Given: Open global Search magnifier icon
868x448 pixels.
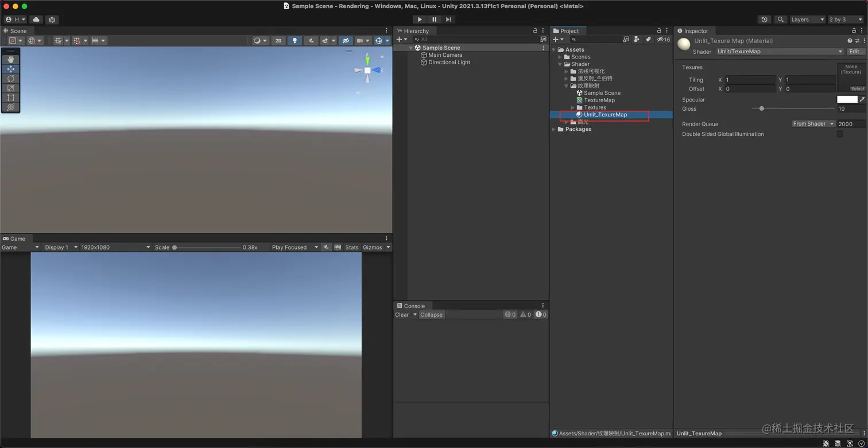Looking at the screenshot, I should pyautogui.click(x=780, y=20).
